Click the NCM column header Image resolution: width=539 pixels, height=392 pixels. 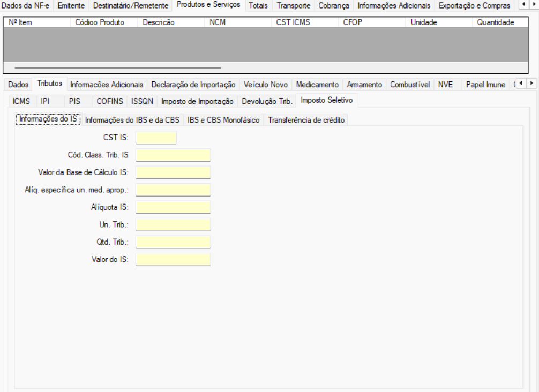[238, 22]
